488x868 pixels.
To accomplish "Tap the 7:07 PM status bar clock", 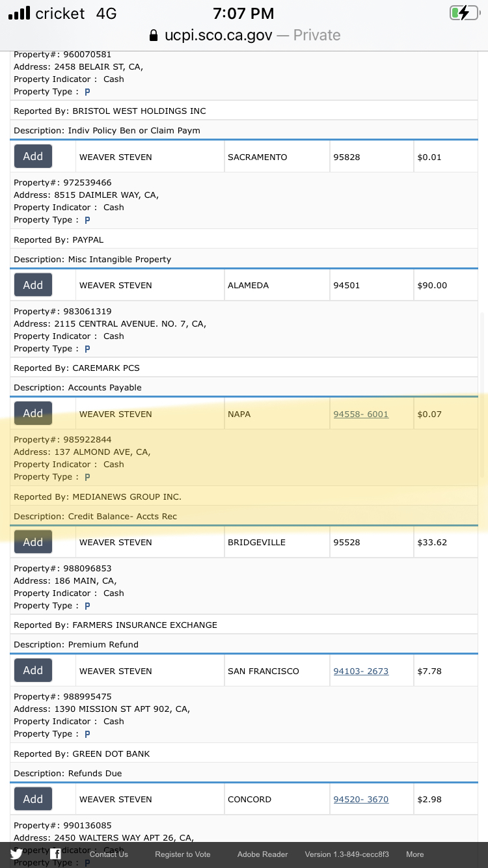I will click(x=244, y=13).
